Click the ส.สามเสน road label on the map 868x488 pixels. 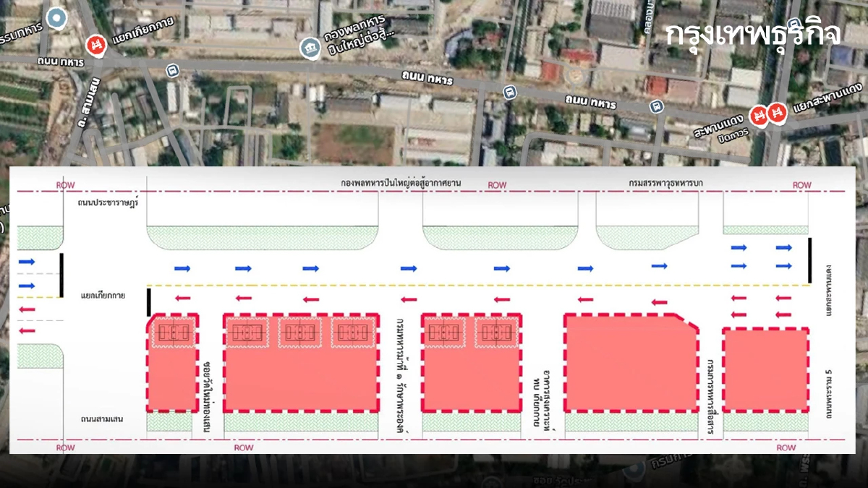[x=90, y=107]
